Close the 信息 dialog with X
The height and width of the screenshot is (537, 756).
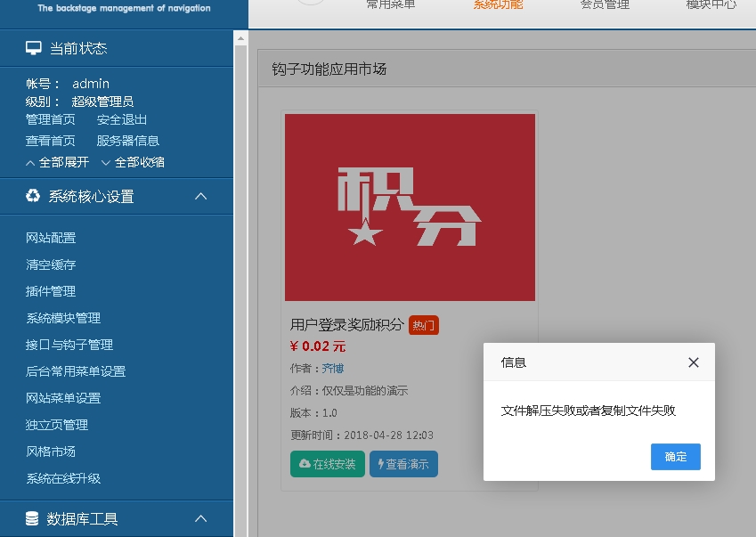[694, 362]
